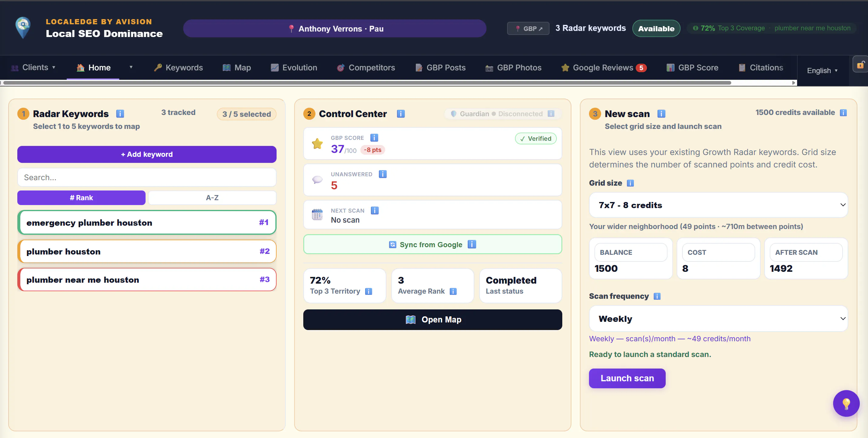
Task: Click the map icon on Open Map
Action: click(410, 319)
